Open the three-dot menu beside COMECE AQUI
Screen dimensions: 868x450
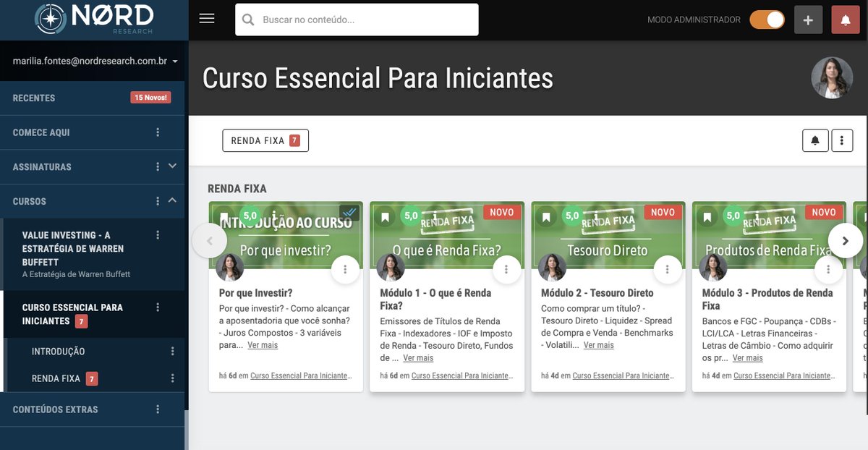coord(159,132)
